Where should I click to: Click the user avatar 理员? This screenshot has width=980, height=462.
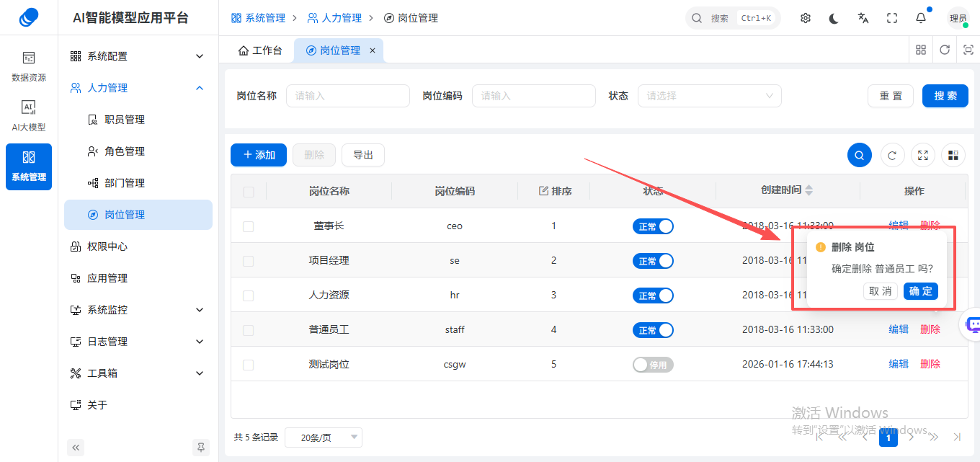point(958,18)
